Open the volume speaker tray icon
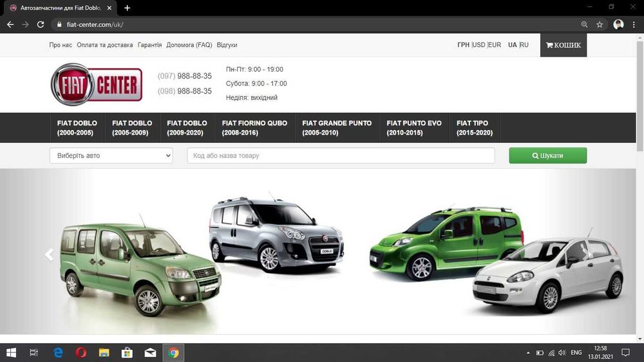The image size is (644, 362). [562, 352]
